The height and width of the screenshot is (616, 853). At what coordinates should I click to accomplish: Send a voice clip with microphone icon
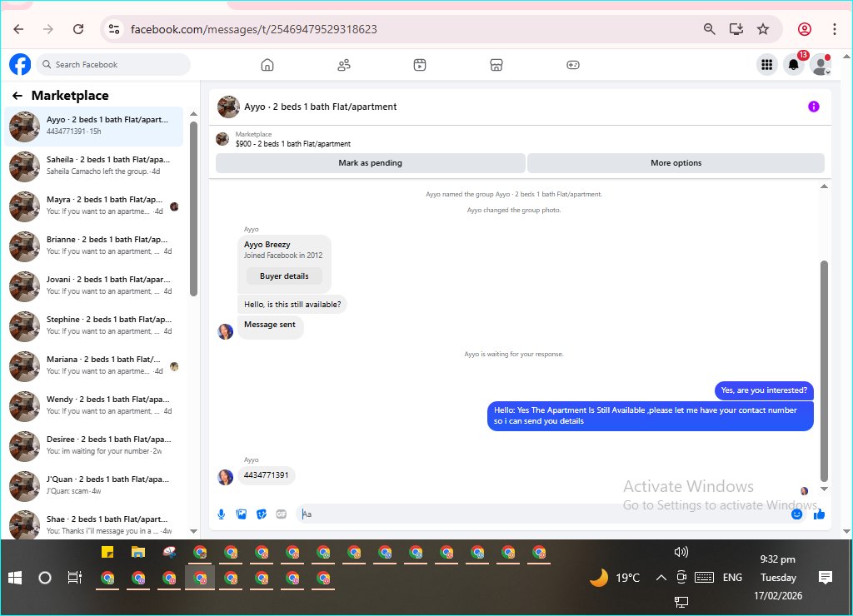[x=222, y=514]
